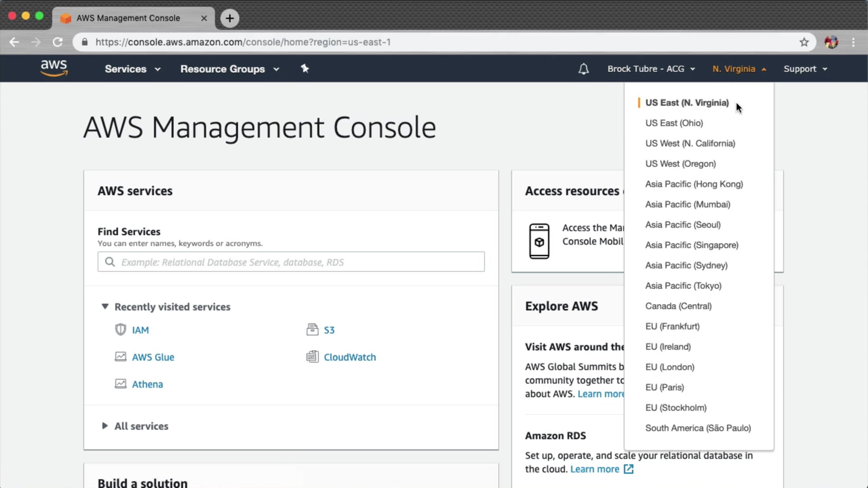Click the browser reload icon

[x=57, y=42]
